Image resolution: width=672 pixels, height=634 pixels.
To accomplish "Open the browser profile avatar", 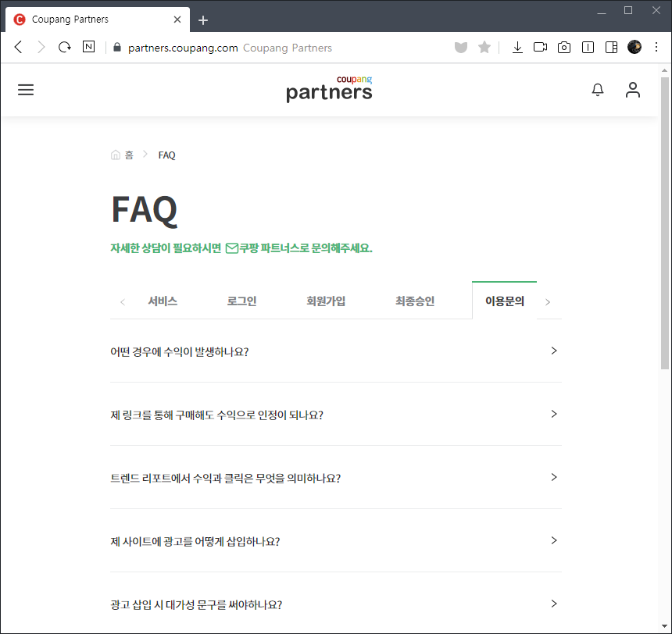I will pos(634,47).
